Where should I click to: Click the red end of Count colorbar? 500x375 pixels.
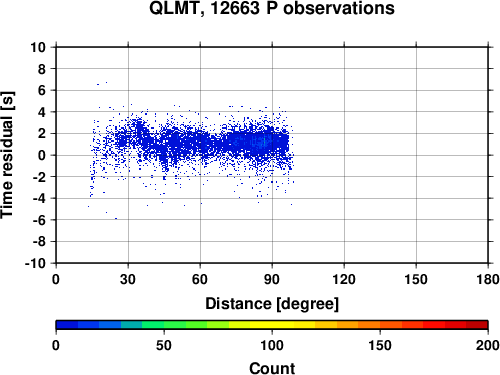click(x=477, y=324)
